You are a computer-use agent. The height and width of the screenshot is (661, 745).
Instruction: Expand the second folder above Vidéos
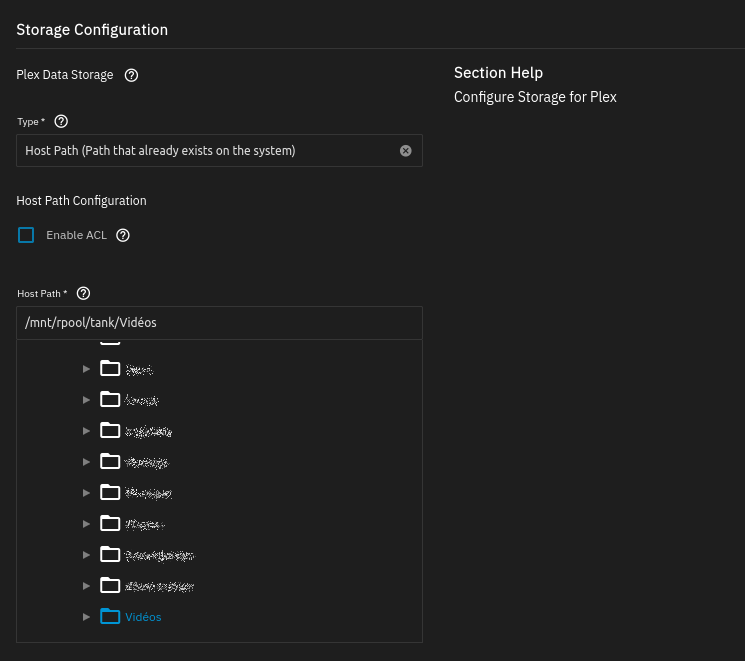click(x=86, y=555)
